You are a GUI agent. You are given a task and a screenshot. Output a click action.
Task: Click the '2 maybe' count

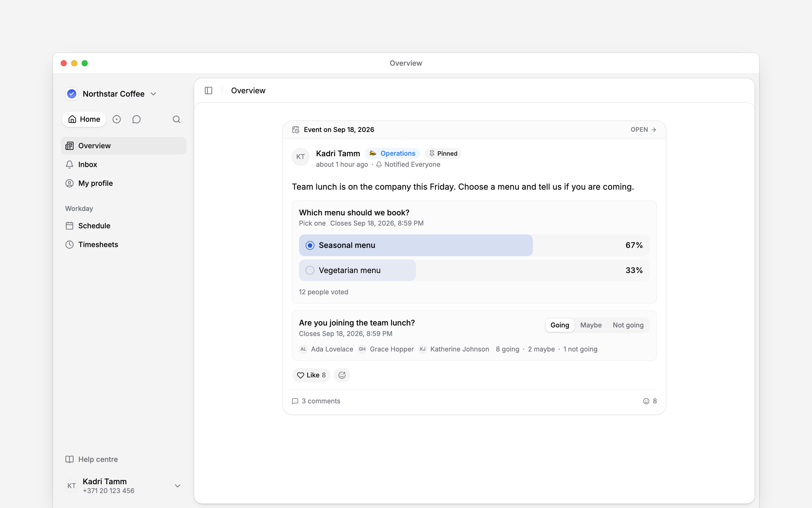tap(541, 349)
